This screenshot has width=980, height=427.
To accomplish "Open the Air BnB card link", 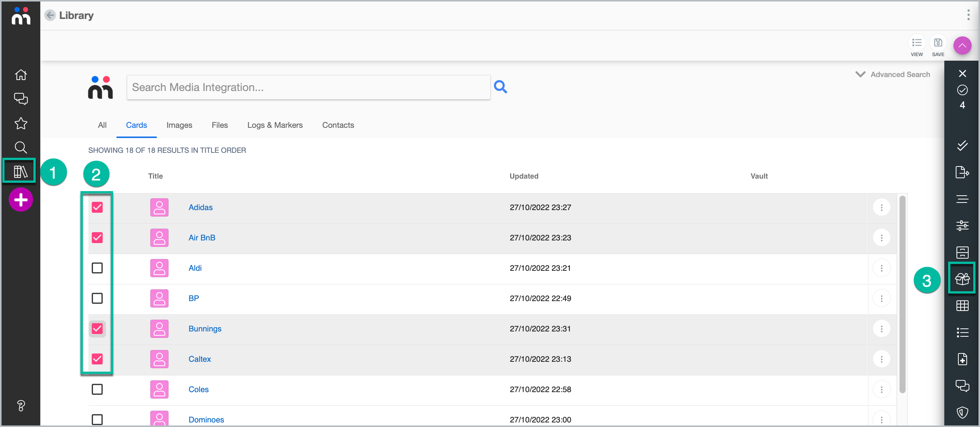I will click(202, 238).
